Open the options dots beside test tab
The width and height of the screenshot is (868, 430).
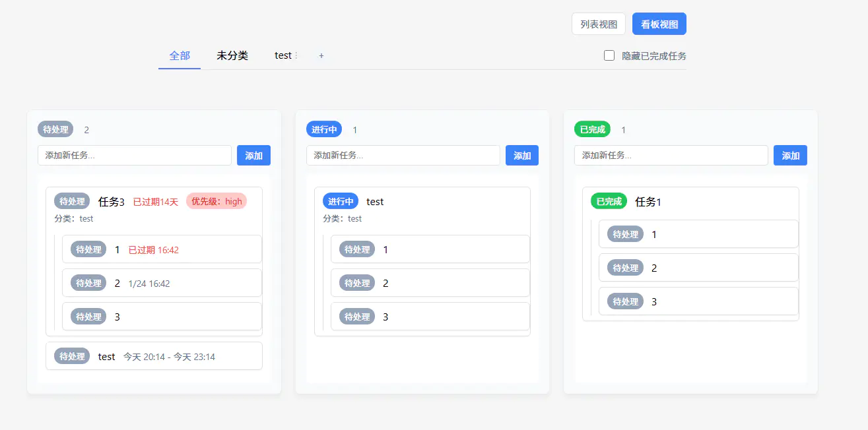(296, 56)
